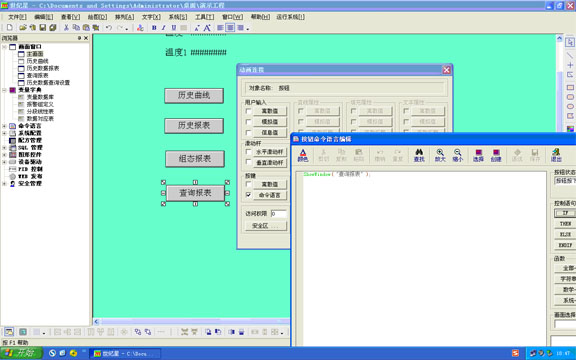Open color palette icon in right toolbox
This screenshot has width=576, height=360.
point(570,129)
